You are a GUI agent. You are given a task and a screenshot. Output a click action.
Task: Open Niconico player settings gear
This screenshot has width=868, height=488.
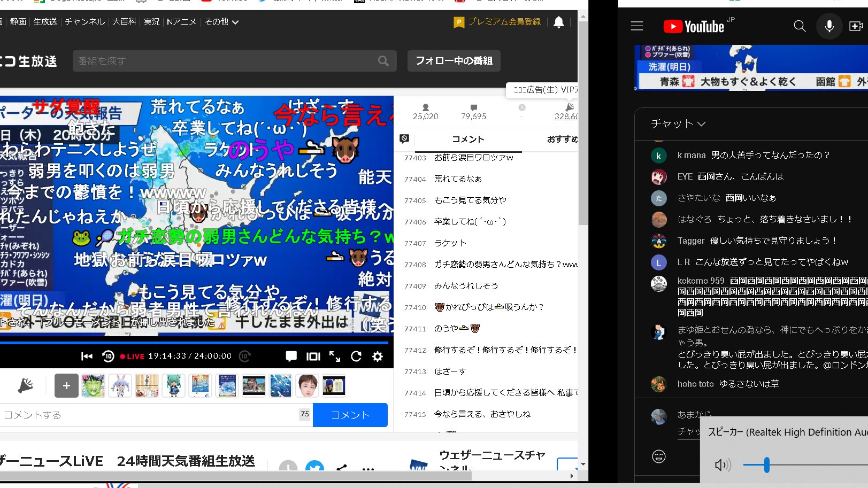click(x=378, y=357)
